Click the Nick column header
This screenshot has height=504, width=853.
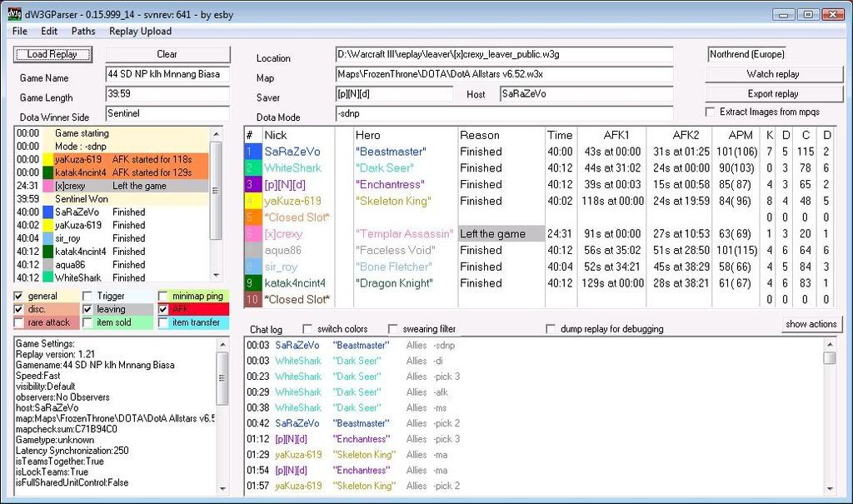(276, 135)
